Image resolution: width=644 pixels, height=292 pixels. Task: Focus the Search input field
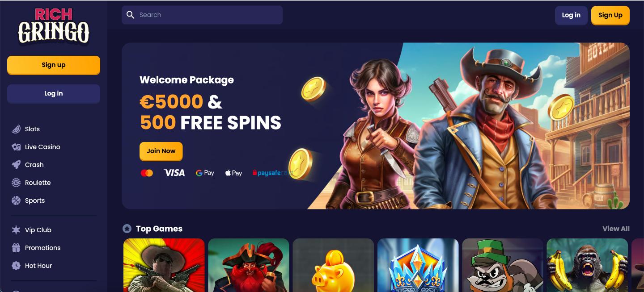(x=202, y=15)
